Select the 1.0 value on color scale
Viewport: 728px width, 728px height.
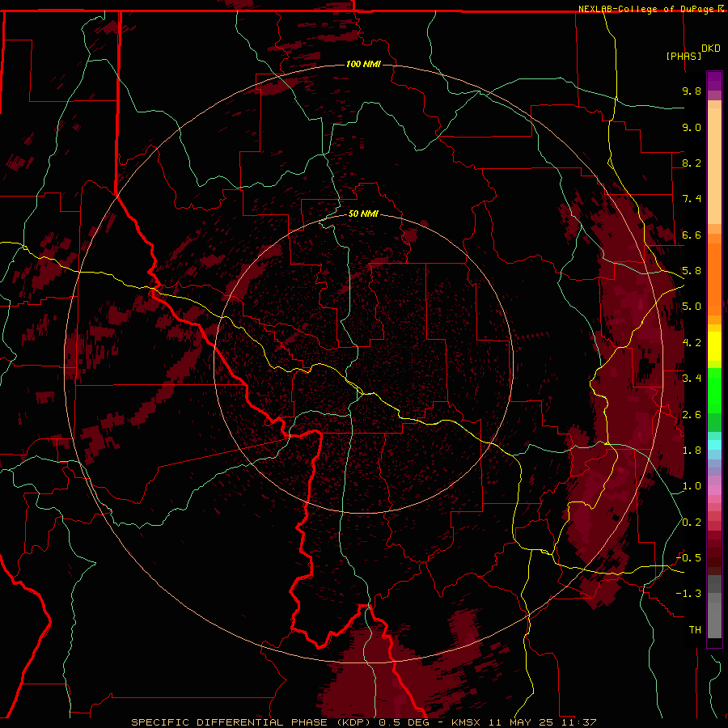(692, 486)
